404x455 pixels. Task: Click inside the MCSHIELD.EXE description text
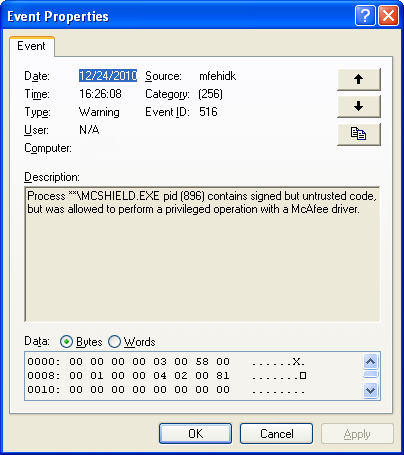click(202, 202)
